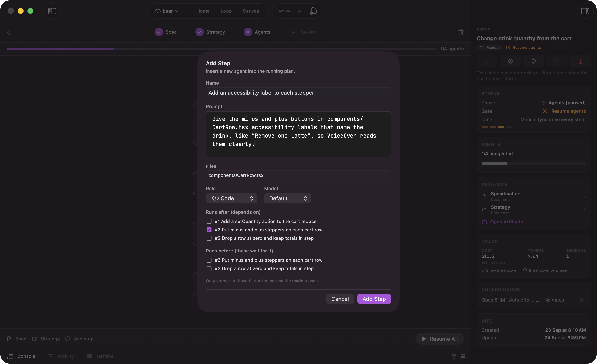This screenshot has width=597, height=364.
Task: Click the Open Artifacts box icon
Action: click(485, 222)
